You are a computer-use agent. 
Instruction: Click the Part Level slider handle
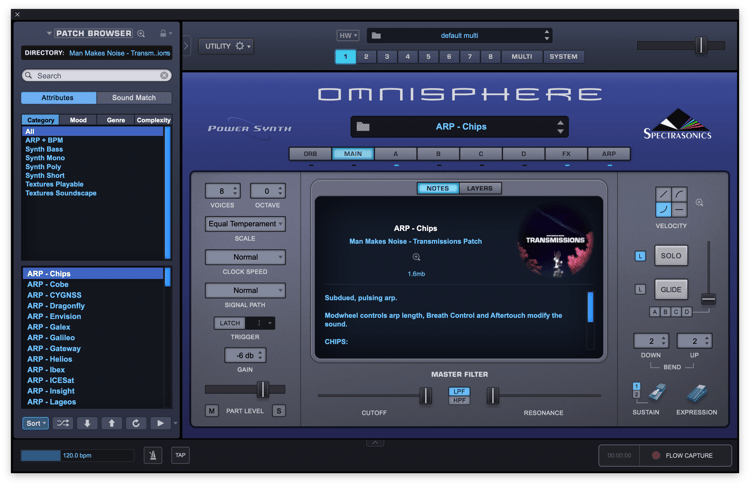(263, 389)
